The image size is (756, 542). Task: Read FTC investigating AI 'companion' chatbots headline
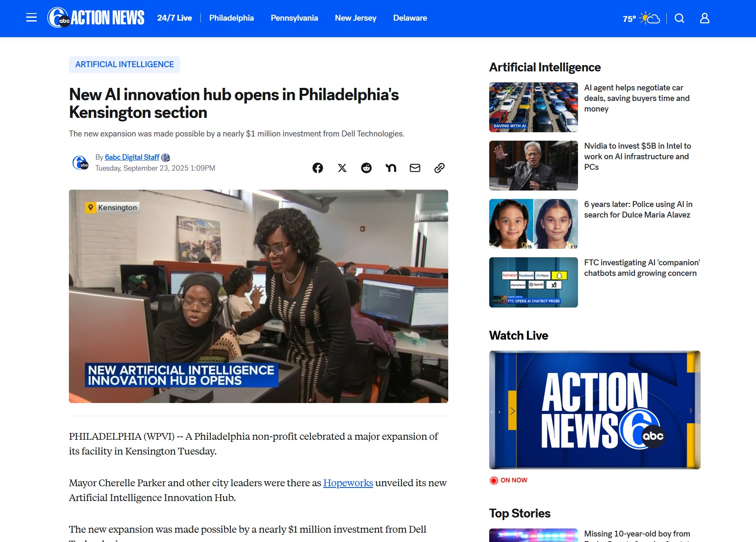(x=642, y=268)
